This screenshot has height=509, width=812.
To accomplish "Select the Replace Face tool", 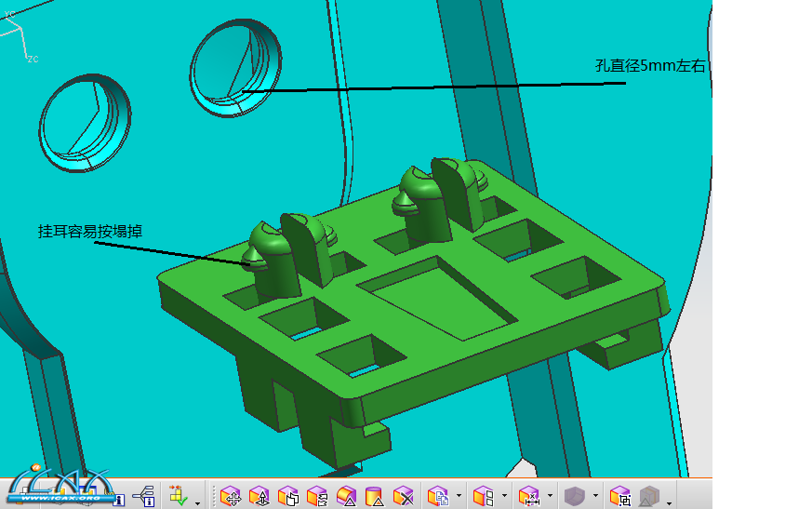I will [317, 497].
